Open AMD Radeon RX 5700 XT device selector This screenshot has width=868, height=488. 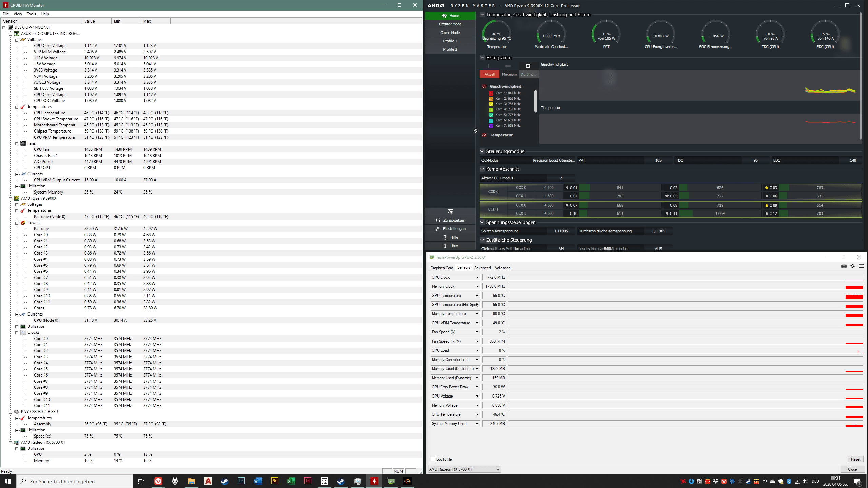(x=464, y=469)
